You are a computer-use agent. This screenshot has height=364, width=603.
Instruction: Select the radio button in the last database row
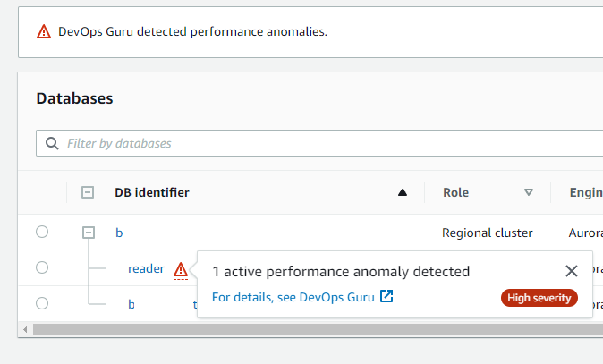42,303
